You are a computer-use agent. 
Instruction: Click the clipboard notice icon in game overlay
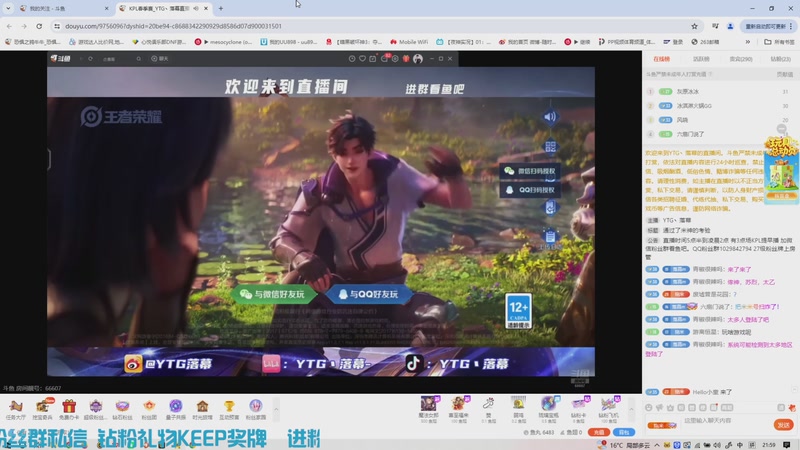(x=550, y=237)
